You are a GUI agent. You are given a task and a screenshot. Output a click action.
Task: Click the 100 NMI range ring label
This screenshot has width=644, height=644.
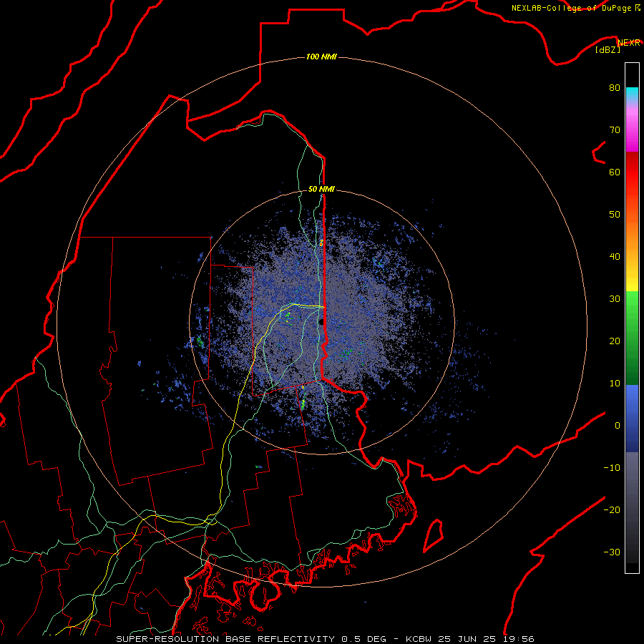(321, 57)
